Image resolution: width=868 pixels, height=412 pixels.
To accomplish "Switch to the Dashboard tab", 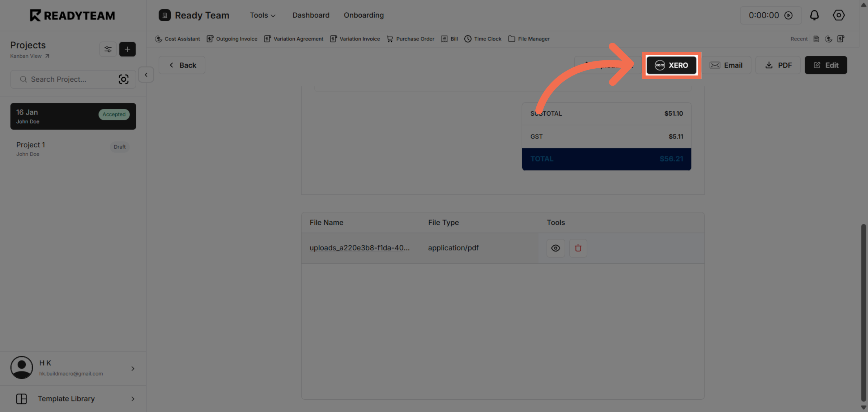I will 311,15.
